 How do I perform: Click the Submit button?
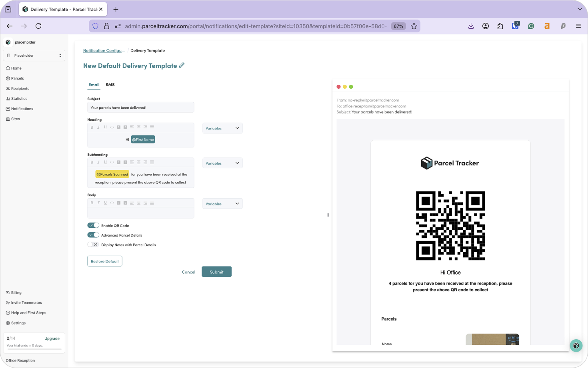[x=216, y=272]
